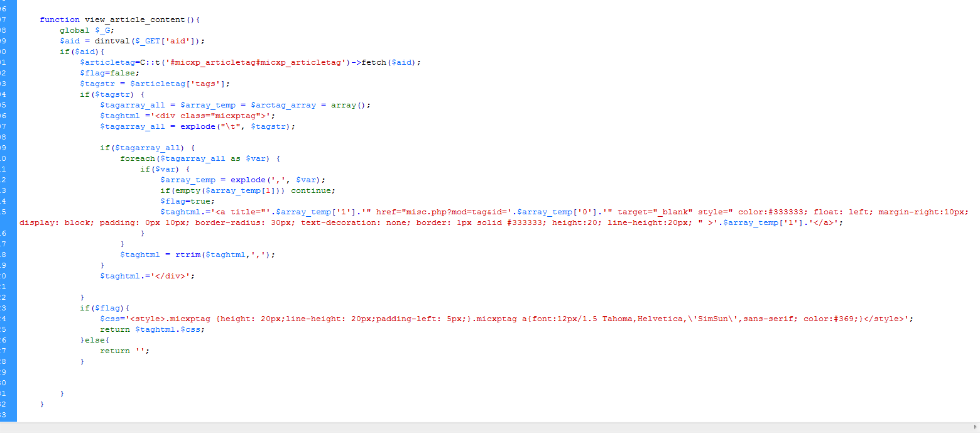Click the "return '';" line
The height and width of the screenshot is (433, 980).
125,351
